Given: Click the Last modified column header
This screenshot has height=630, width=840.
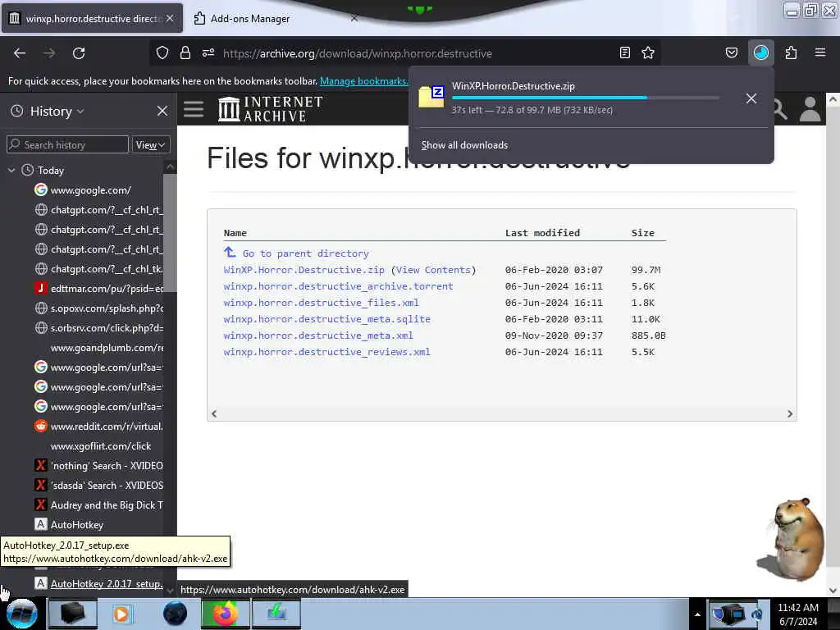Looking at the screenshot, I should 542,233.
